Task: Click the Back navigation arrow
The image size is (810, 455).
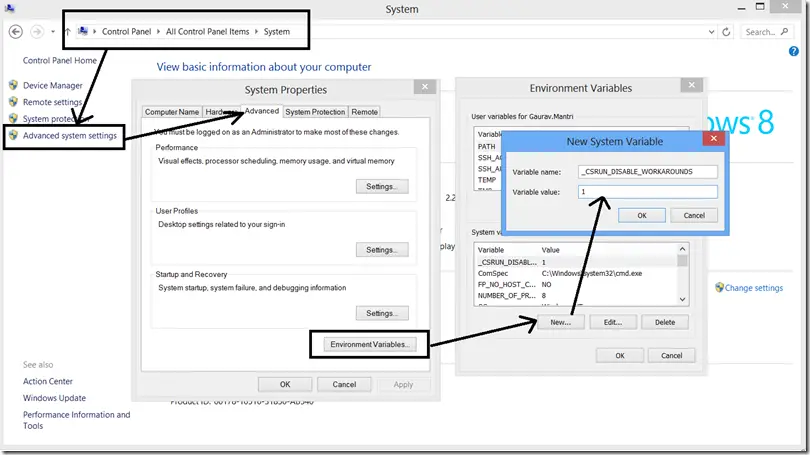Action: (15, 32)
